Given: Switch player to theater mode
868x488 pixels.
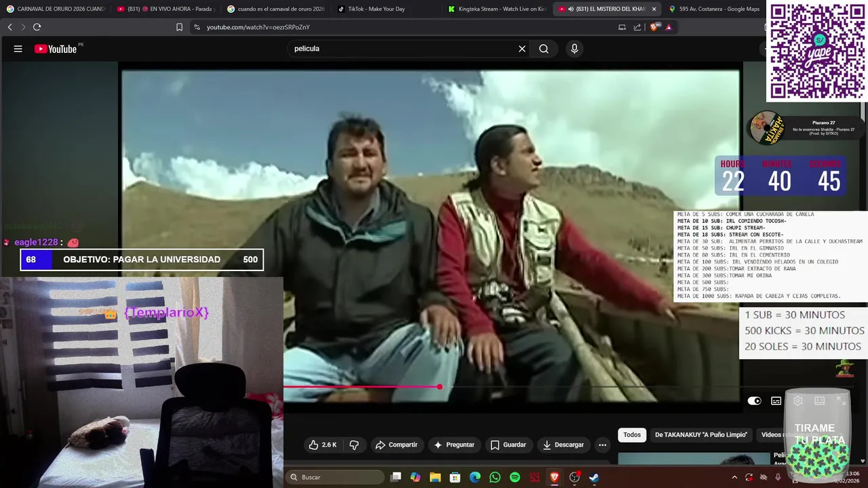Looking at the screenshot, I should pos(819,401).
